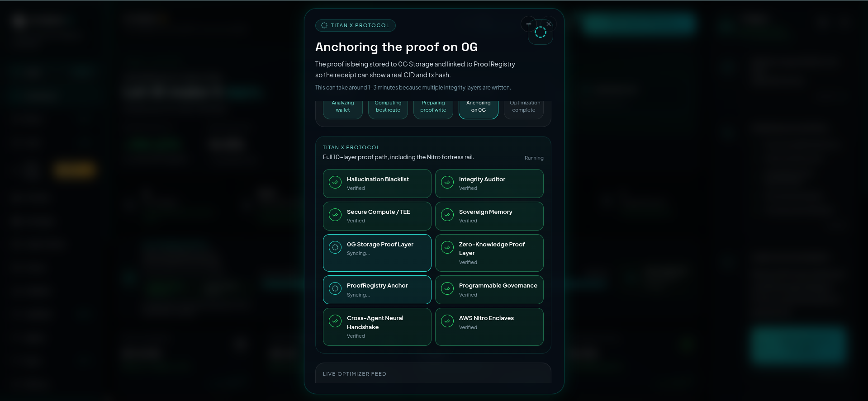The width and height of the screenshot is (868, 401).
Task: Click the Programmable Governance card title
Action: pos(498,286)
